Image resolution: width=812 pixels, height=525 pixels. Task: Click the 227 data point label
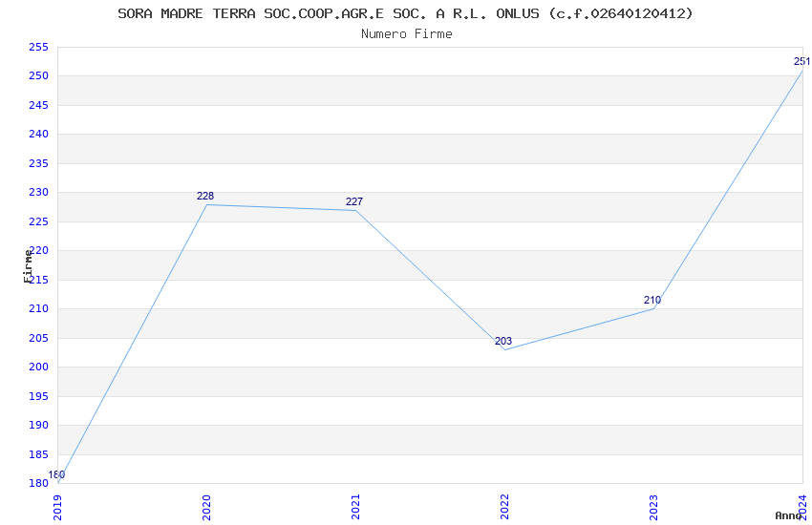point(354,201)
